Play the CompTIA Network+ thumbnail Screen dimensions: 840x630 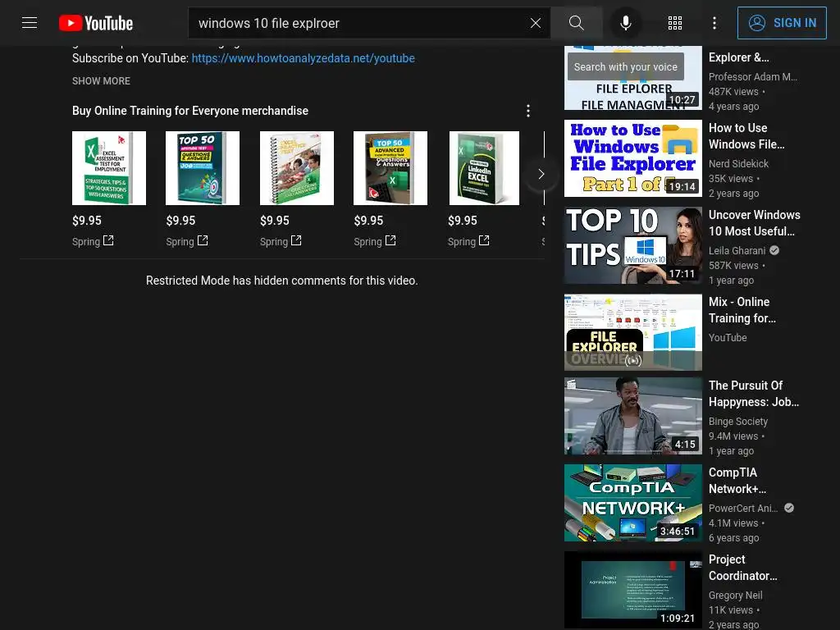pyautogui.click(x=633, y=503)
